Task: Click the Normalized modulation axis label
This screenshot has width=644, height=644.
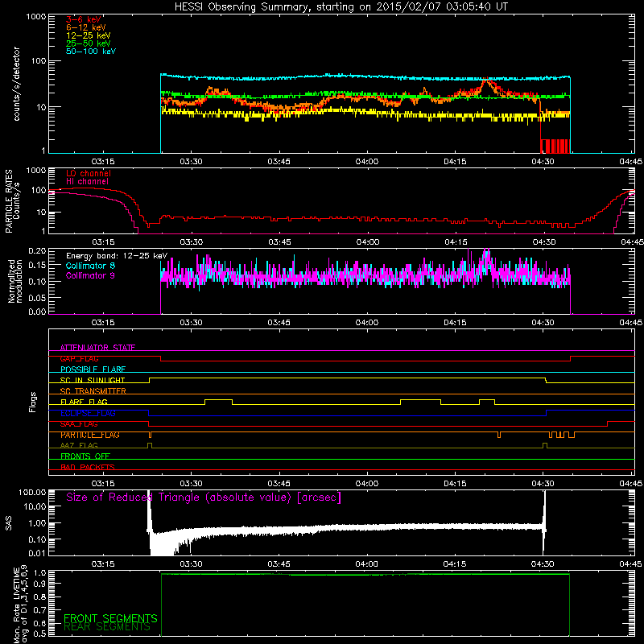Action: click(14, 281)
